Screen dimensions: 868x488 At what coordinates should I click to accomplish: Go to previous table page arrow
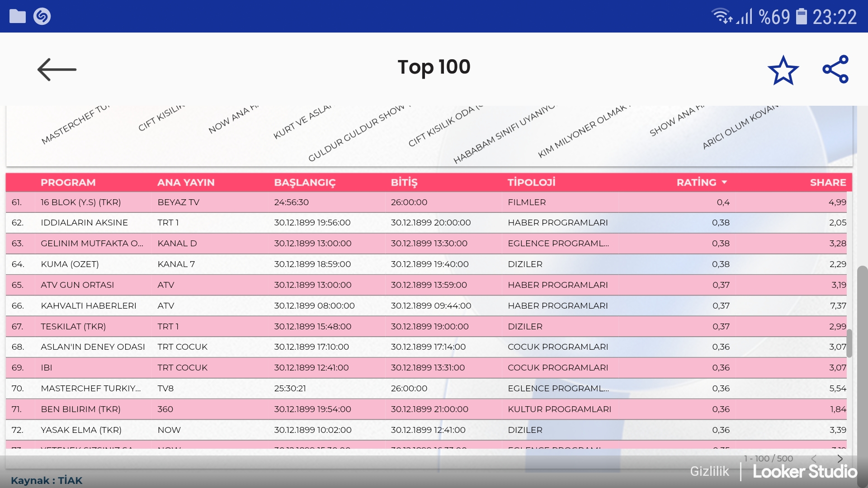click(x=814, y=459)
